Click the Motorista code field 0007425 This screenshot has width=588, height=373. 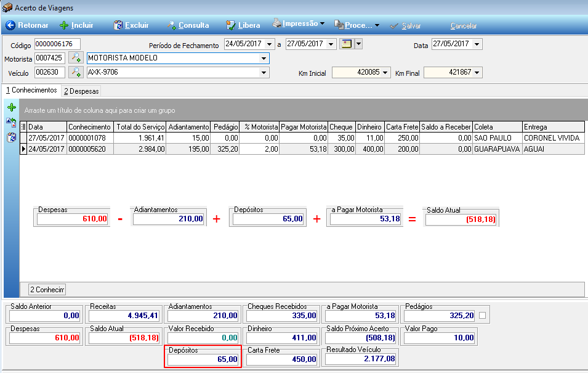(x=50, y=58)
